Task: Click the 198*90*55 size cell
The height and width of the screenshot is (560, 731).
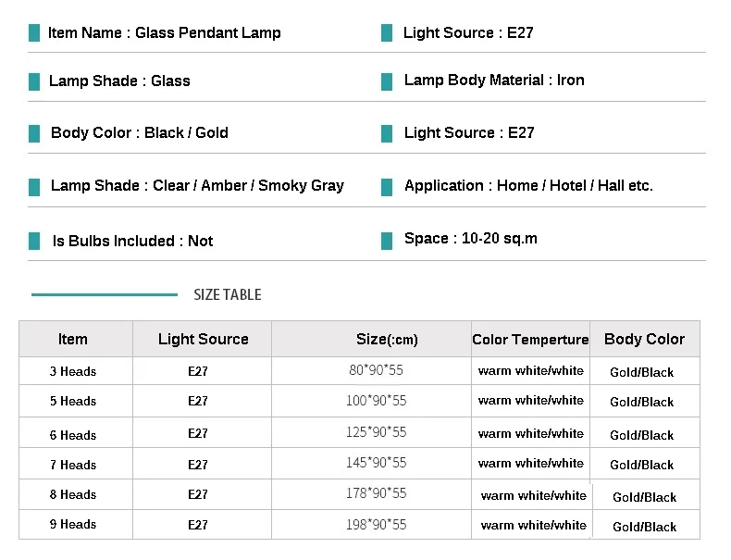Action: (x=377, y=525)
